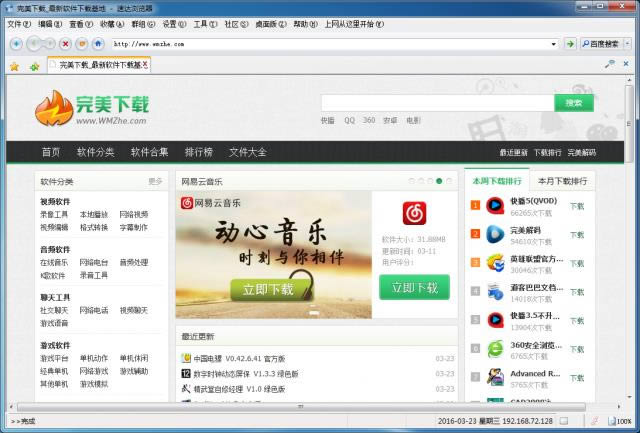The width and height of the screenshot is (640, 433).
Task: Click the 192.168.72.128 status bar text
Action: pyautogui.click(x=527, y=421)
